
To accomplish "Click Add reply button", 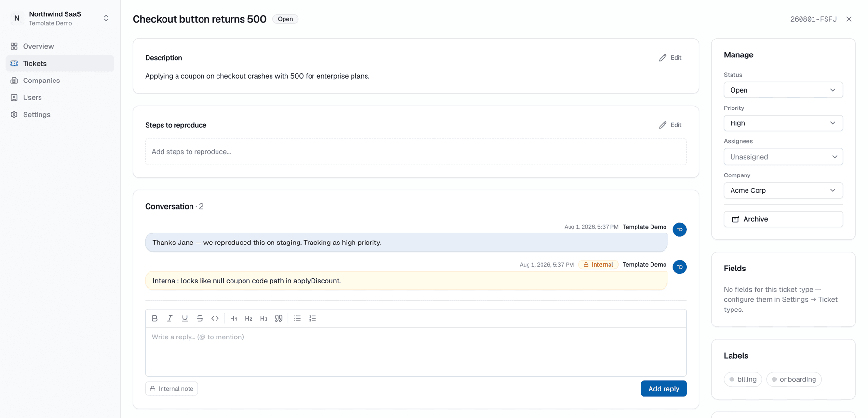I will tap(664, 389).
